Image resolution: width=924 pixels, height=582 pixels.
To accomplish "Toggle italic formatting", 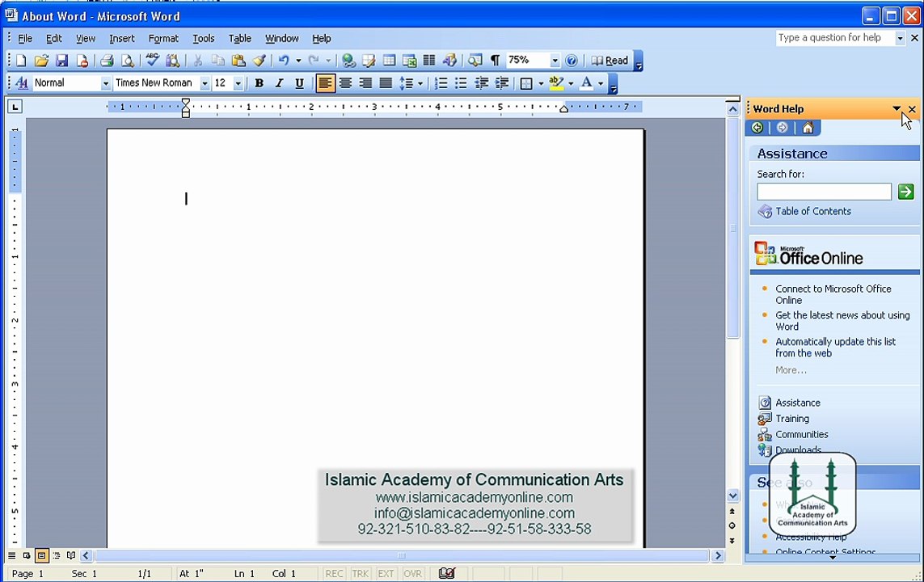I will tap(279, 83).
